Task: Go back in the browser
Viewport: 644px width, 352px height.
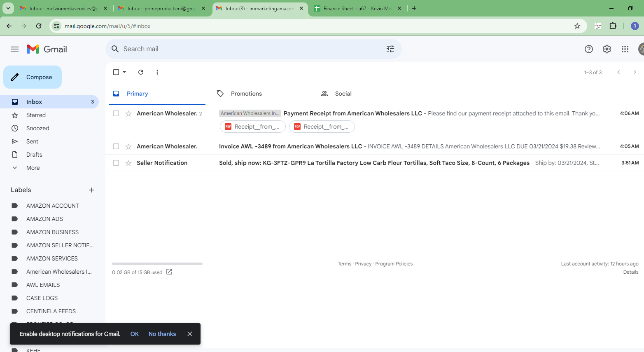Action: (9, 26)
